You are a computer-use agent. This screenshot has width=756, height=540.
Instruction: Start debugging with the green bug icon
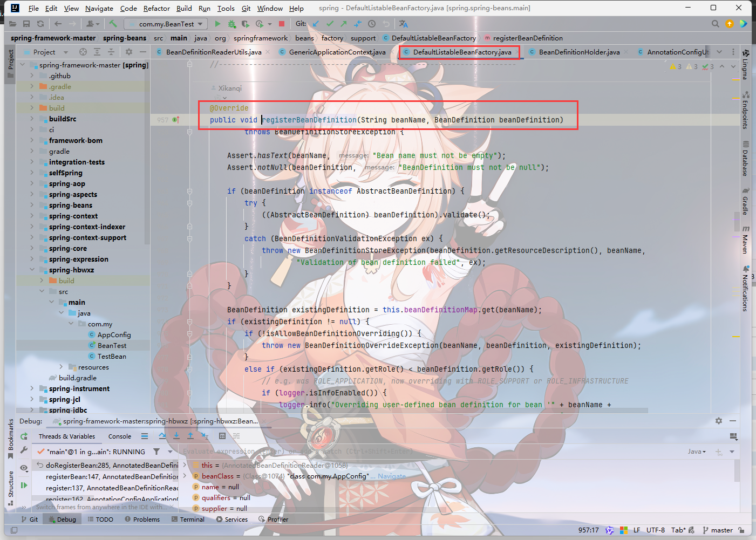(231, 24)
